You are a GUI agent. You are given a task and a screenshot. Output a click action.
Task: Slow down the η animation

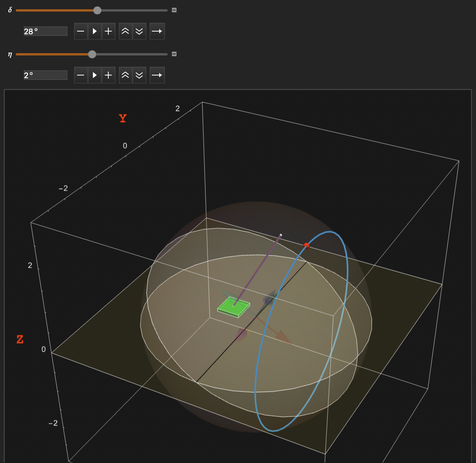pos(139,75)
